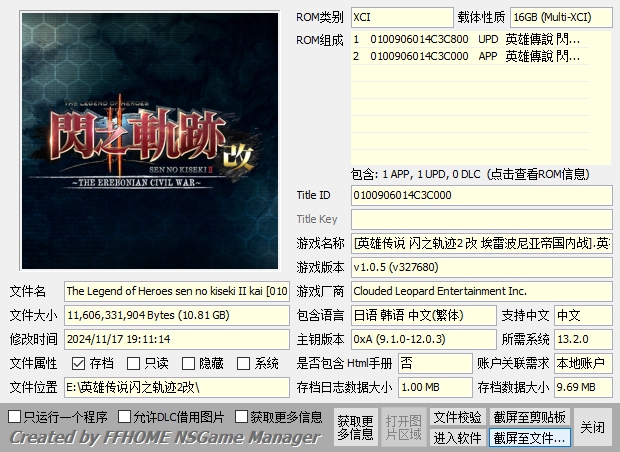Enable 只运行一个程序 single instance option
Viewport: 620px width, 452px height.
point(15,416)
